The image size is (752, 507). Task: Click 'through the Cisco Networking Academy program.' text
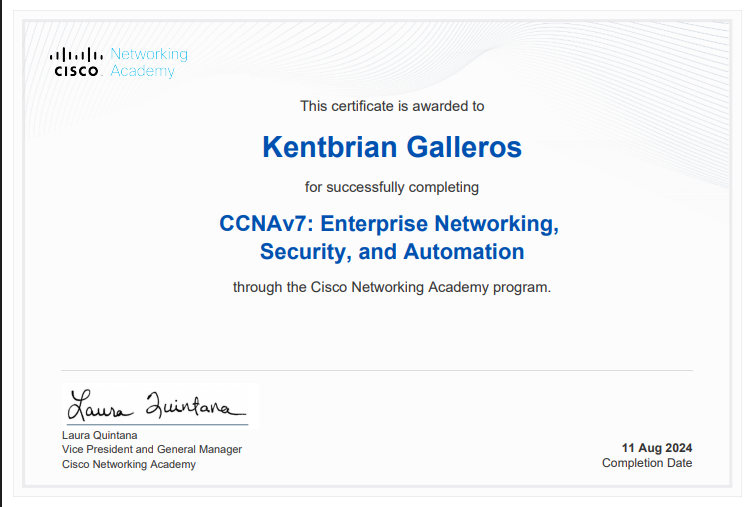[x=392, y=287]
